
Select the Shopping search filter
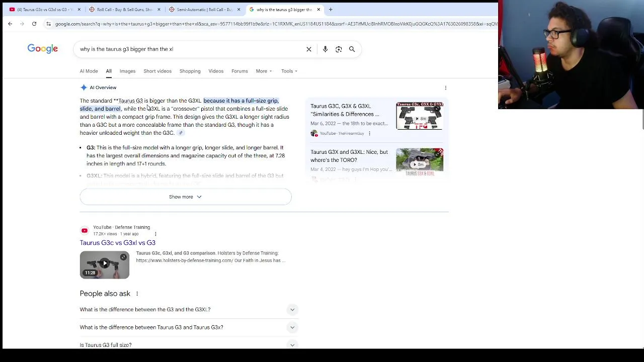190,71
